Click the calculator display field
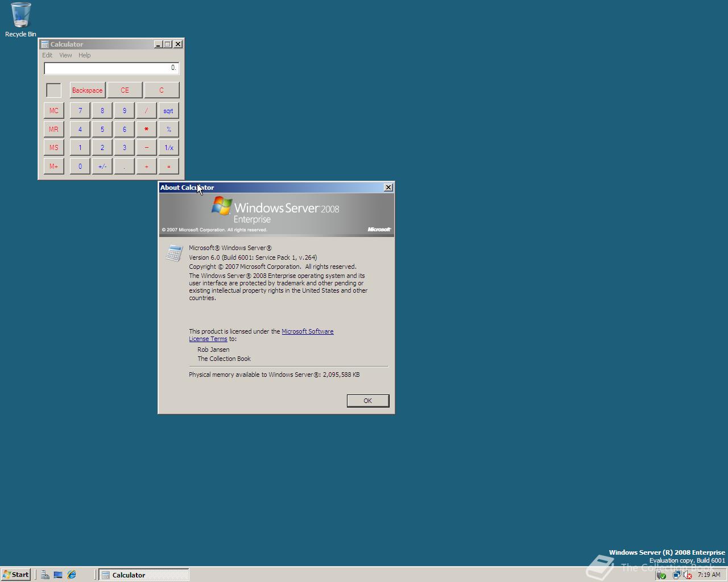The image size is (728, 582). [111, 68]
